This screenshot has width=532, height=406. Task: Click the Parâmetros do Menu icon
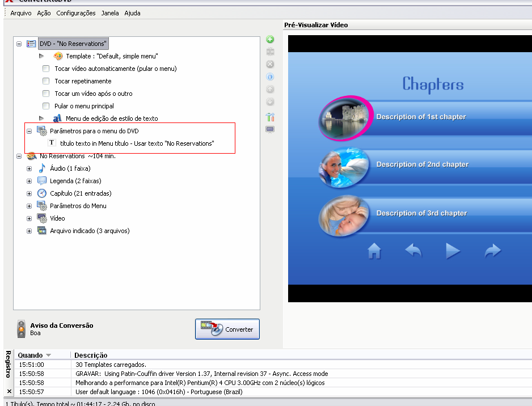(x=42, y=206)
